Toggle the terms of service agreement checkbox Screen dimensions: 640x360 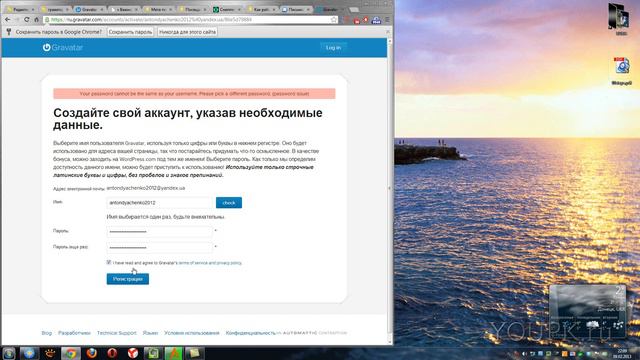pyautogui.click(x=109, y=262)
